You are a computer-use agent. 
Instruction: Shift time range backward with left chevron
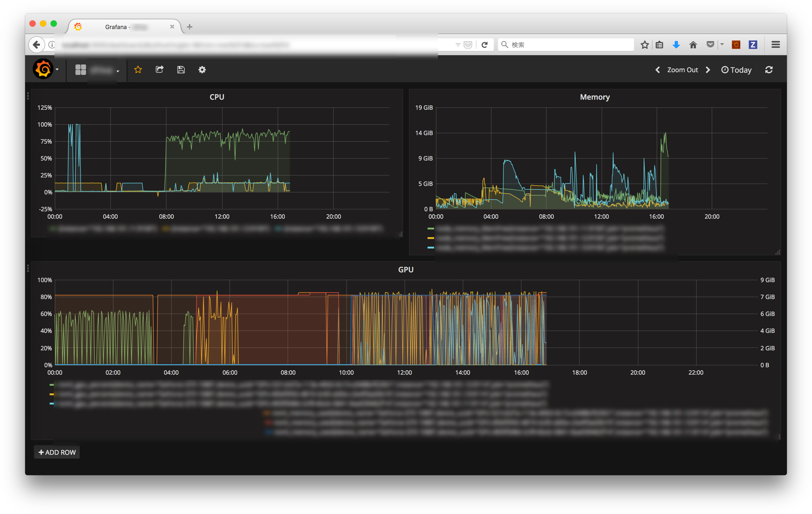(x=658, y=70)
